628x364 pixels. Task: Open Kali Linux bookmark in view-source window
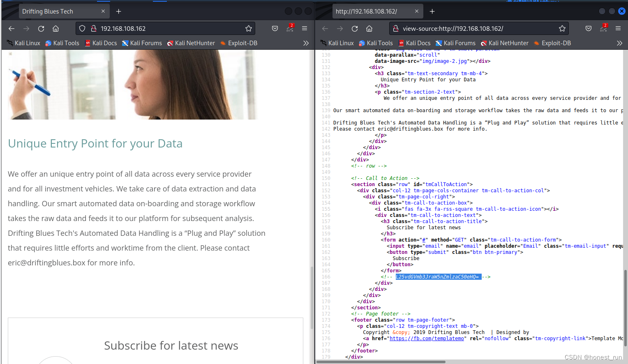[337, 43]
